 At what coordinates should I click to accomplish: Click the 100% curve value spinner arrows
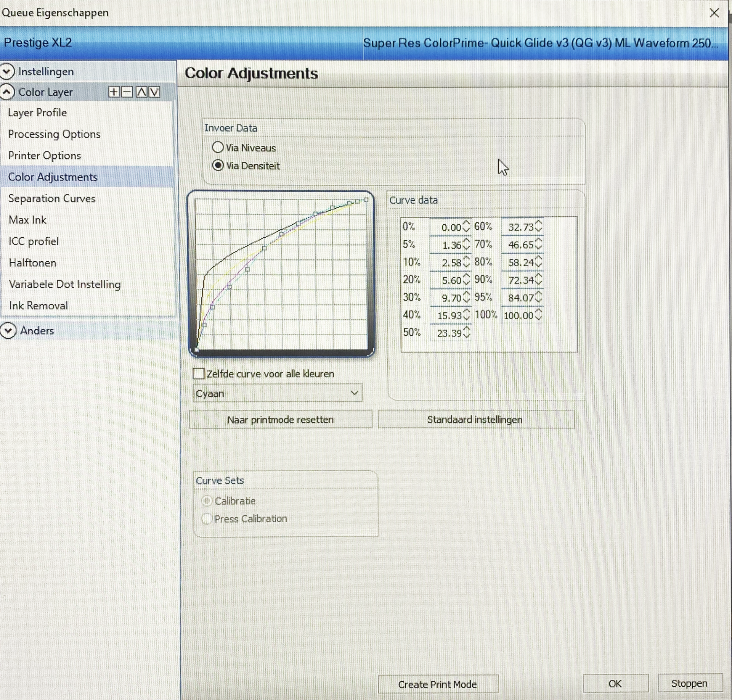[538, 315]
